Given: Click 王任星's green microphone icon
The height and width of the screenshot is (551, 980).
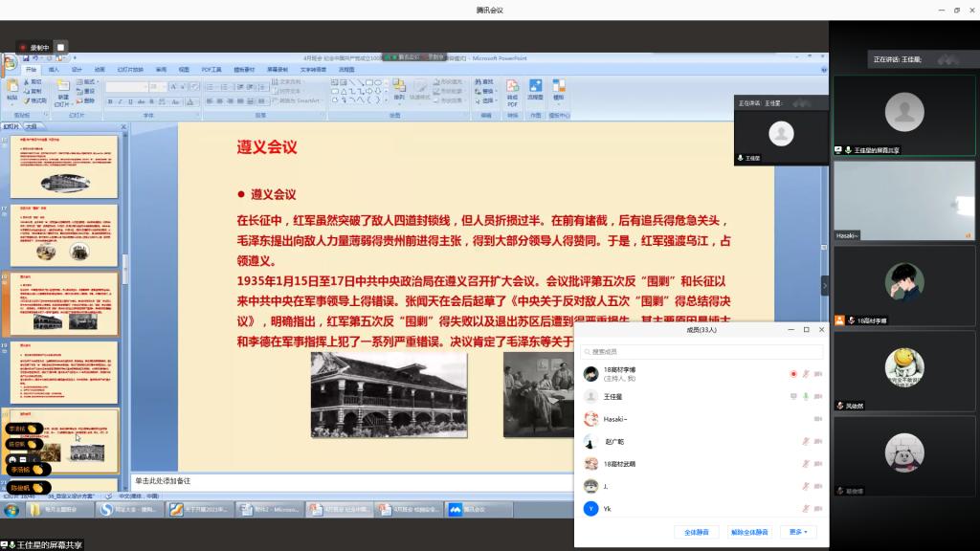Looking at the screenshot, I should pos(805,396).
